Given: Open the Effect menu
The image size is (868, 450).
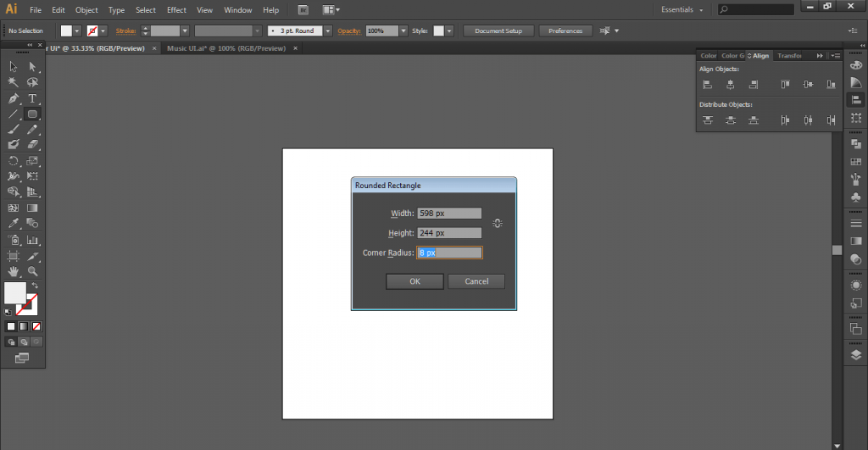Looking at the screenshot, I should click(x=176, y=10).
